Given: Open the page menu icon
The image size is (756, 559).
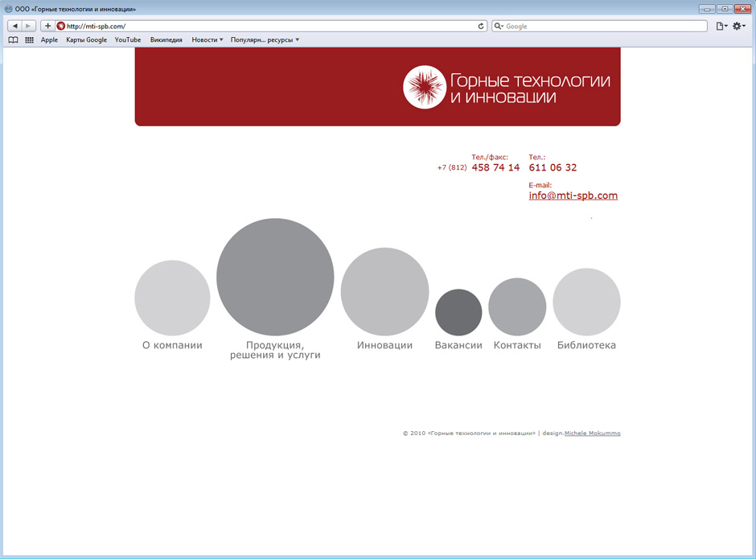Looking at the screenshot, I should click(x=721, y=26).
